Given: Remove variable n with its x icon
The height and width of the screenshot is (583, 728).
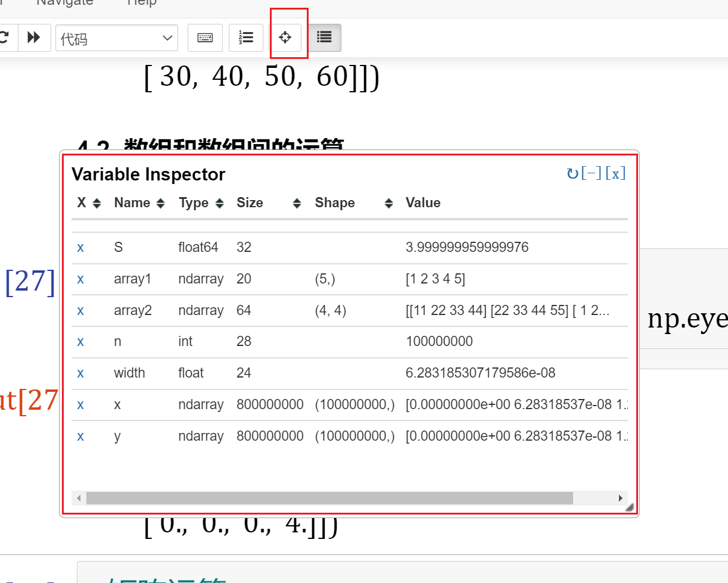Looking at the screenshot, I should pyautogui.click(x=80, y=341).
